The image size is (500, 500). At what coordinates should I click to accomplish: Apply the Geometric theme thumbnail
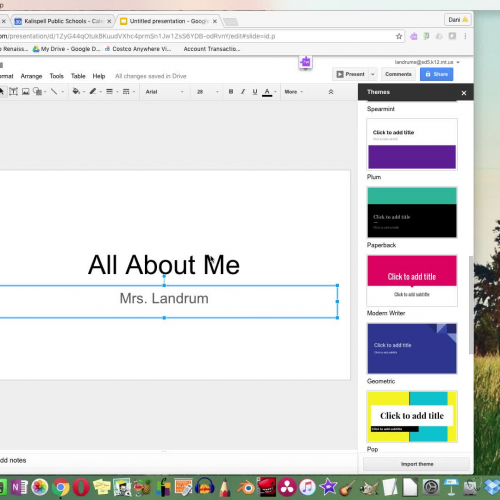pos(412,349)
